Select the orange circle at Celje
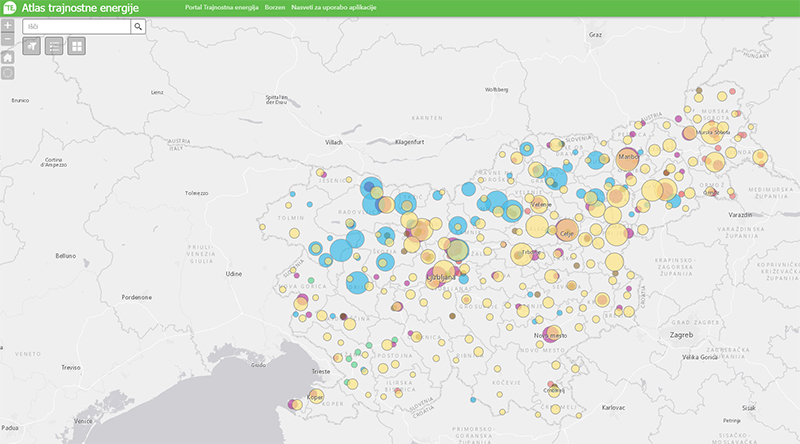 pyautogui.click(x=566, y=230)
